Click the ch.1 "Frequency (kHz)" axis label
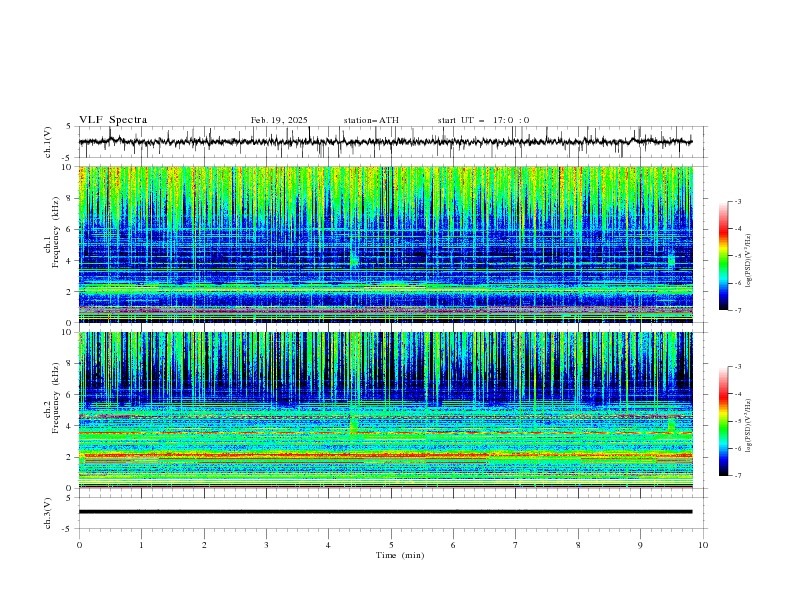The image size is (792, 612). coord(56,232)
